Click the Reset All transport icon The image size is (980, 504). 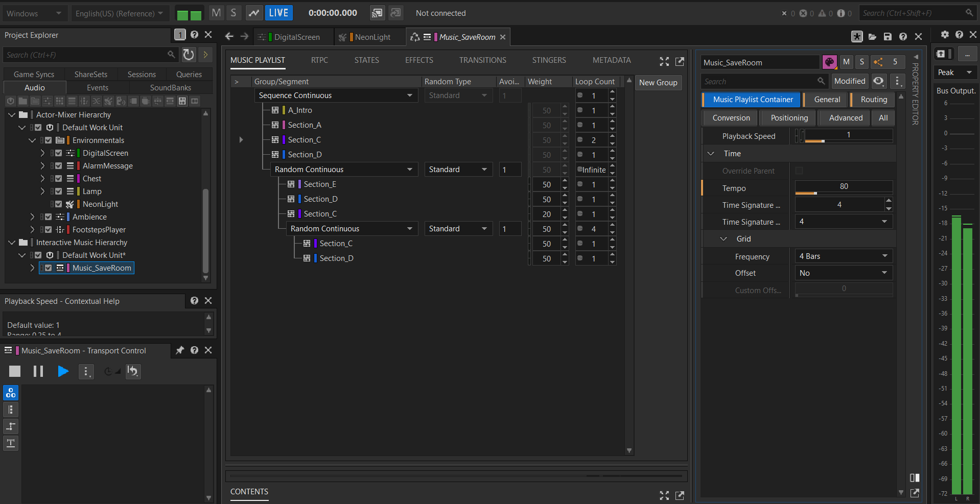click(x=133, y=371)
